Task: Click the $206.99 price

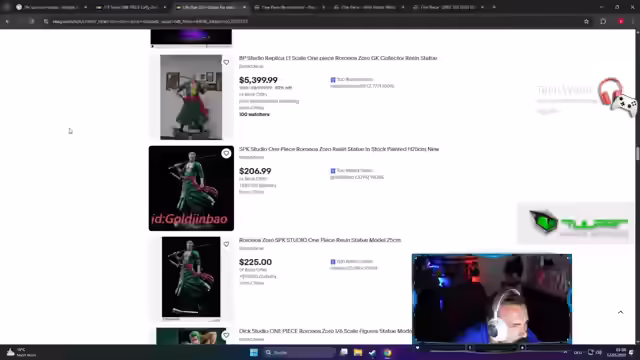Action: (255, 171)
